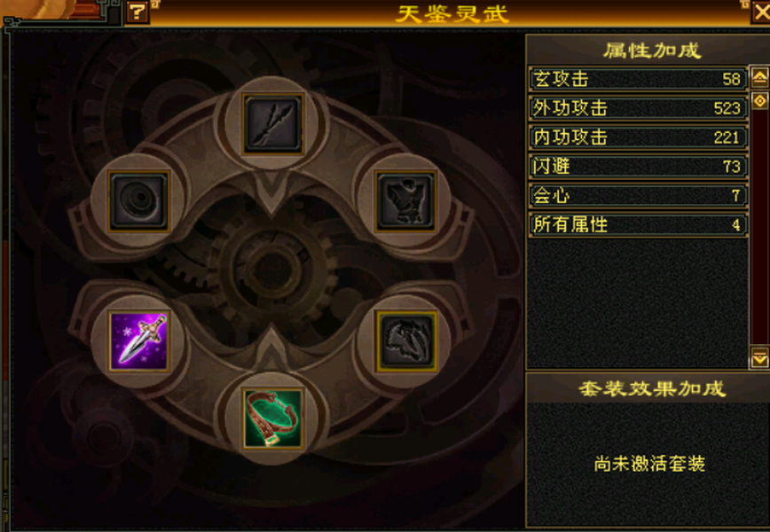
Task: Select the 闪避 attribute row
Action: pyautogui.click(x=638, y=167)
